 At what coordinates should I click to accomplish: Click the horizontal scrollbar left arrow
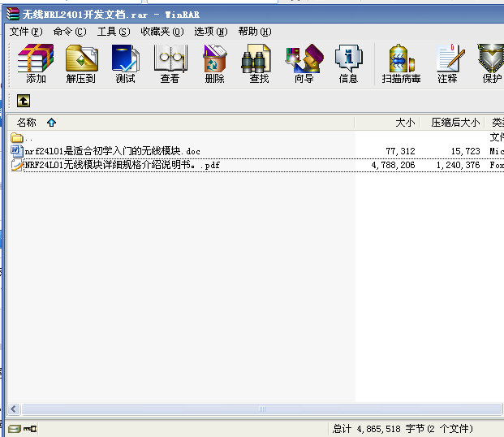click(x=14, y=409)
